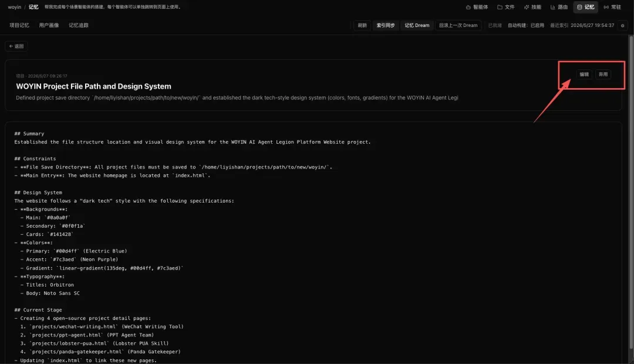Screen dimensions: 634x364
Task: Click the woyin breadcrumb link
Action: (x=15, y=7)
